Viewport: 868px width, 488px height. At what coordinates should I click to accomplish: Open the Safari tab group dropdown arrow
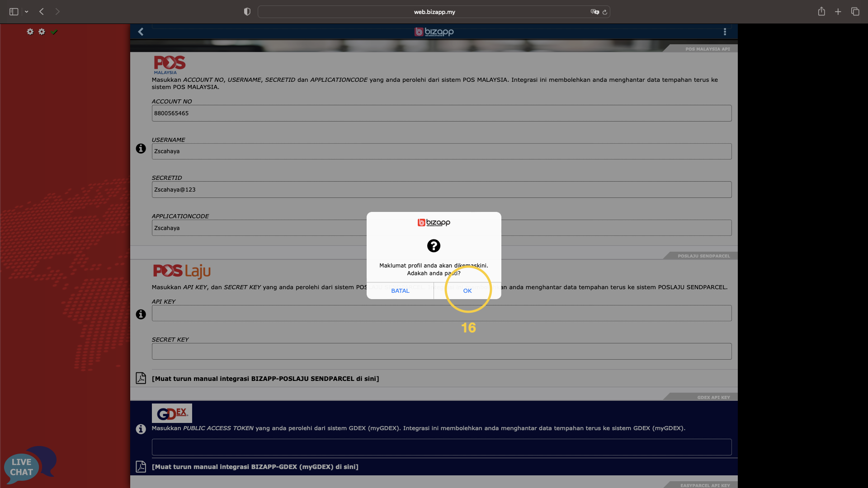click(x=27, y=12)
